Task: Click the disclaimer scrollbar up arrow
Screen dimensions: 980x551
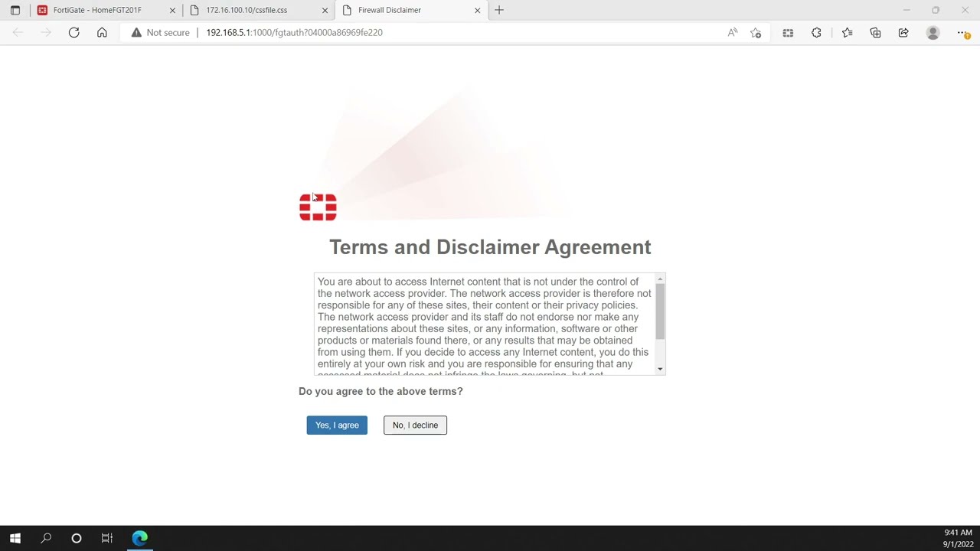Action: [x=660, y=279]
